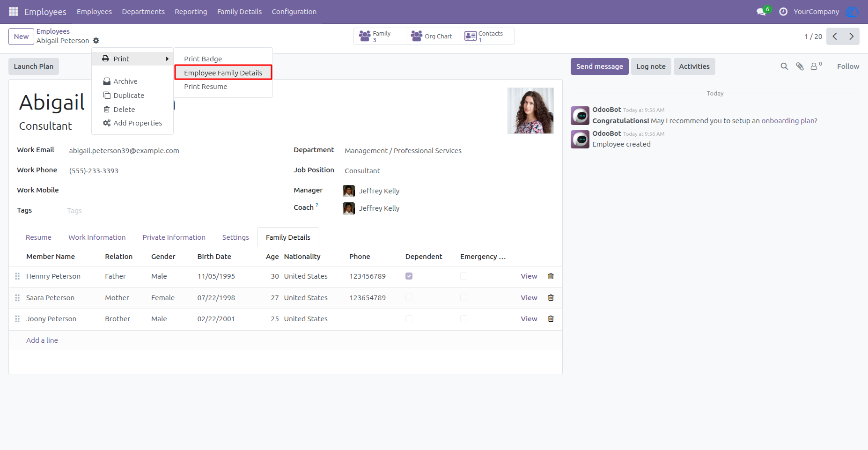Open the attachments paperclip icon
This screenshot has width=868, height=450.
tap(800, 66)
